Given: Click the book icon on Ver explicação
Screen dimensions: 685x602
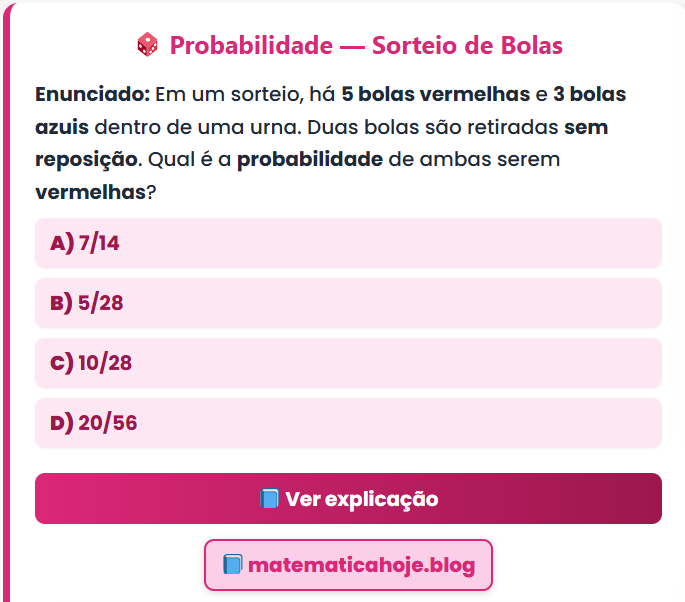Looking at the screenshot, I should coord(268,499).
